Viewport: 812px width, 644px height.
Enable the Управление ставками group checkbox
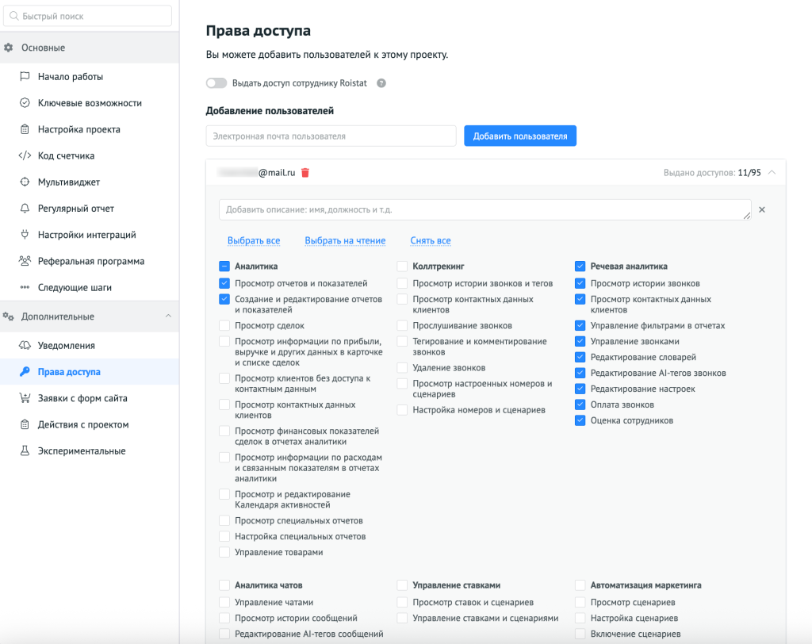(402, 585)
